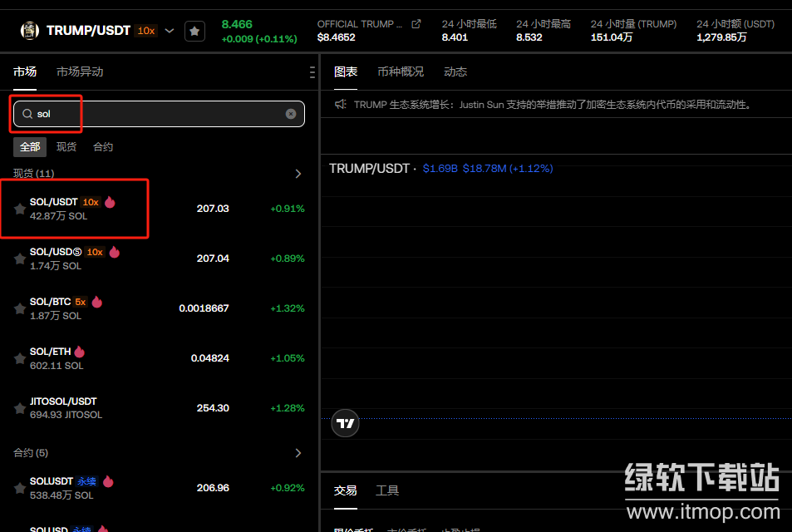Open the market panel three-dot menu
Image resolution: width=792 pixels, height=532 pixels.
point(312,72)
